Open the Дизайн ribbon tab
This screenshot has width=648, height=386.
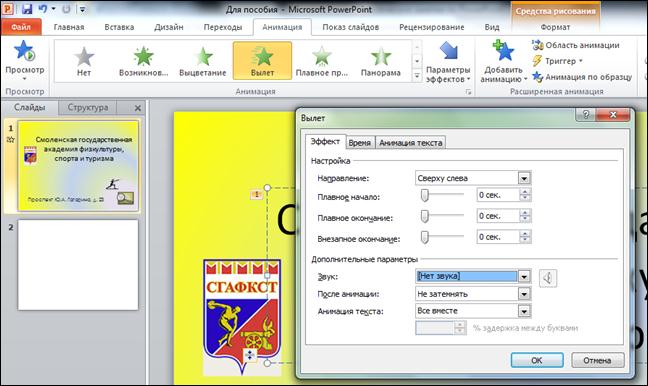click(x=169, y=27)
